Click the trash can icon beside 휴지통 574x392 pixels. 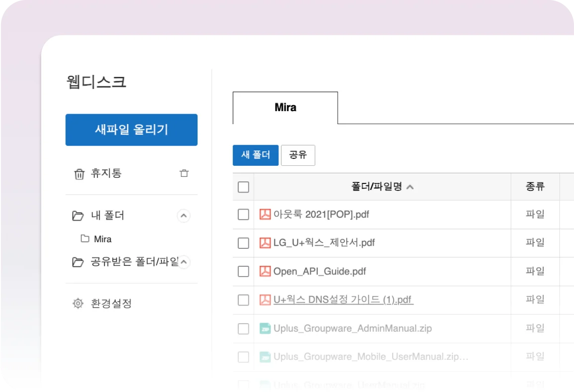click(x=79, y=174)
